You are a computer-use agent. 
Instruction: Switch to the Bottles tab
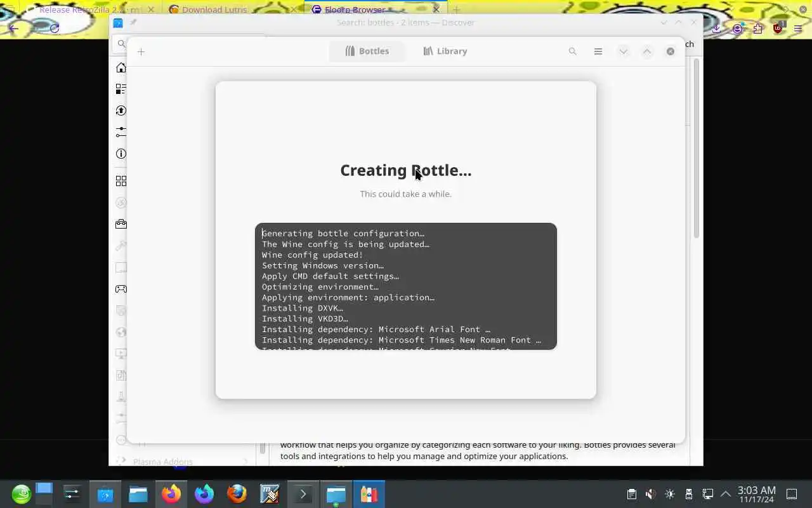(x=367, y=51)
